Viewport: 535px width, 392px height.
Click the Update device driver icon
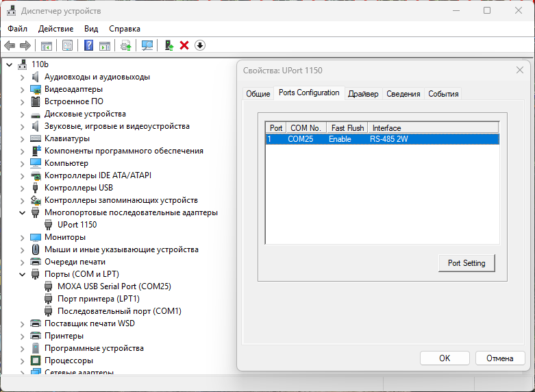126,45
